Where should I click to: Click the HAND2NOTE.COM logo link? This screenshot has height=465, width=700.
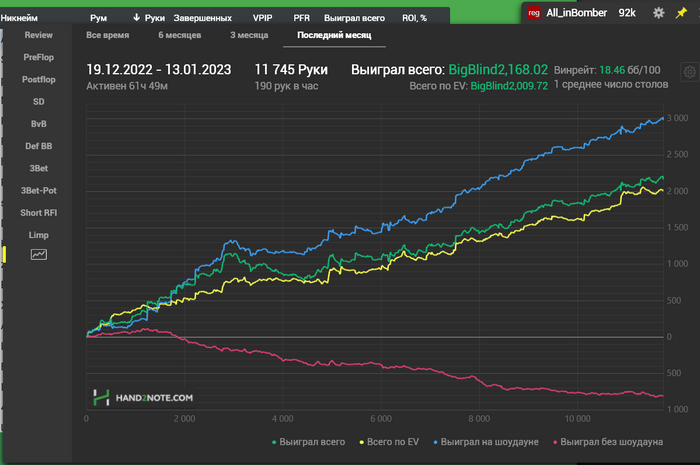click(144, 398)
